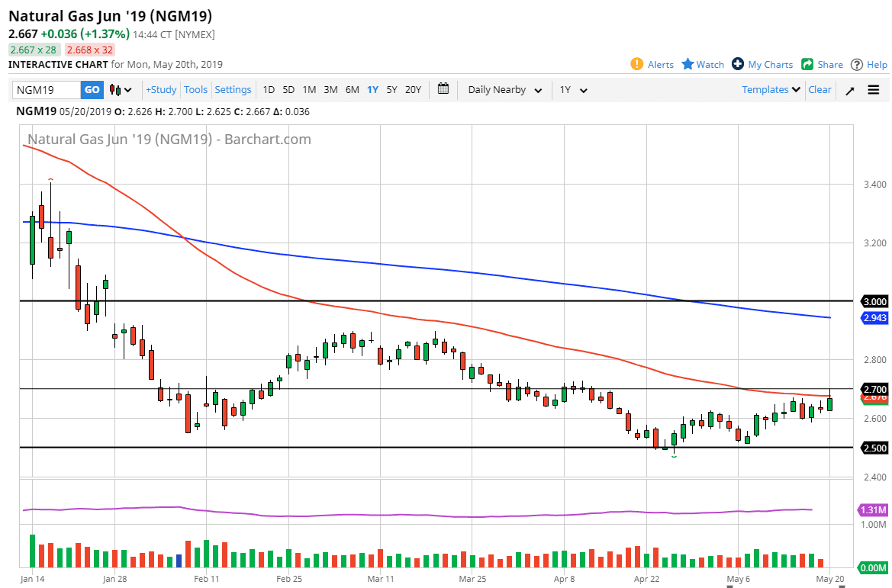
Task: Open the Settings menu
Action: [x=233, y=90]
